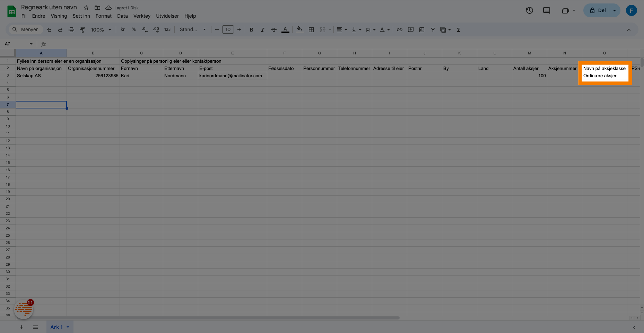Viewport: 644px width, 333px height.
Task: Open the Endre menu
Action: pyautogui.click(x=38, y=16)
